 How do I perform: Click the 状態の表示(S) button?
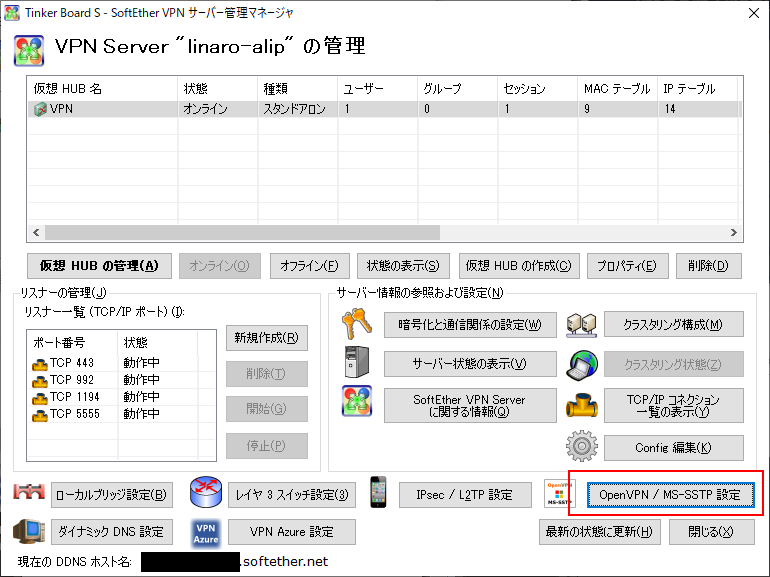403,266
